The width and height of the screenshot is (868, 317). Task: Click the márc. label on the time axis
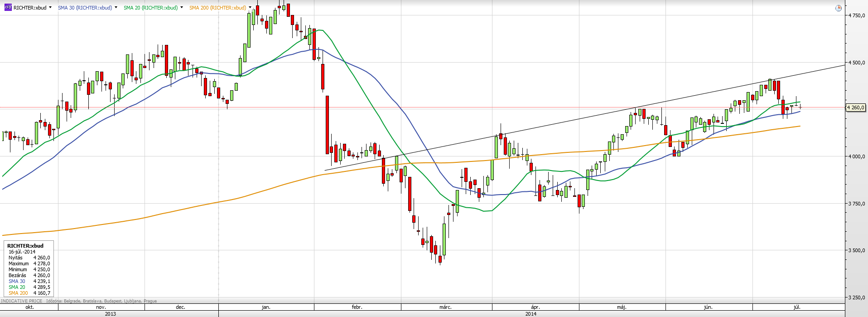[445, 307]
